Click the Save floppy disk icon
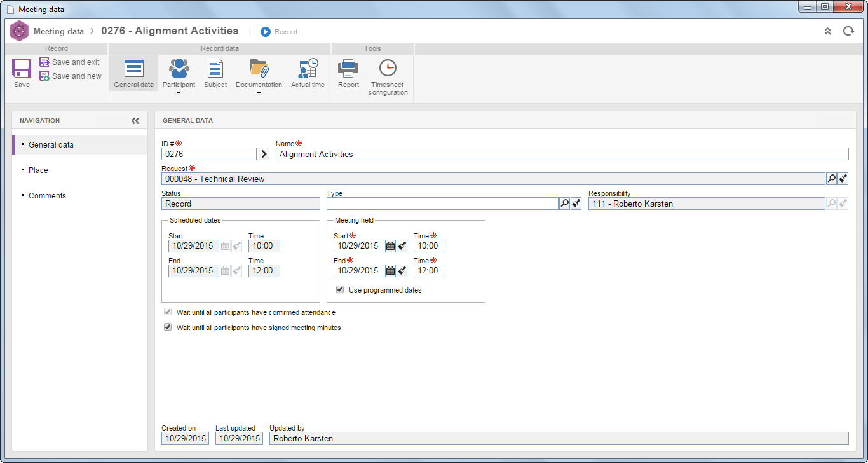Image resolution: width=868 pixels, height=463 pixels. pyautogui.click(x=22, y=68)
